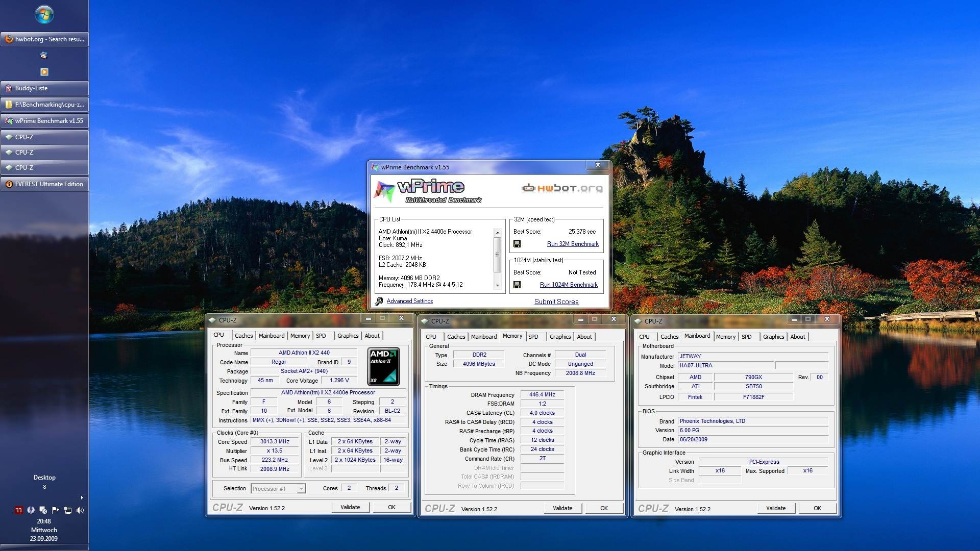
Task: Click Validate in the CPU-Z Mainboard window
Action: (x=776, y=508)
